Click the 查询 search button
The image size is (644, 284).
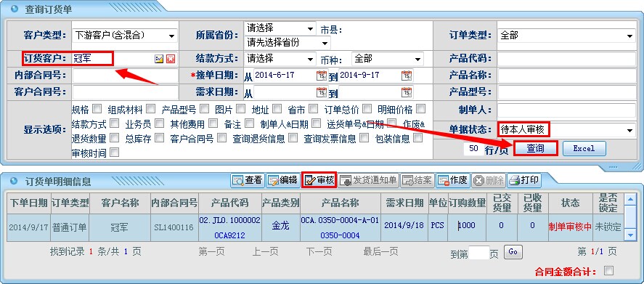(536, 148)
